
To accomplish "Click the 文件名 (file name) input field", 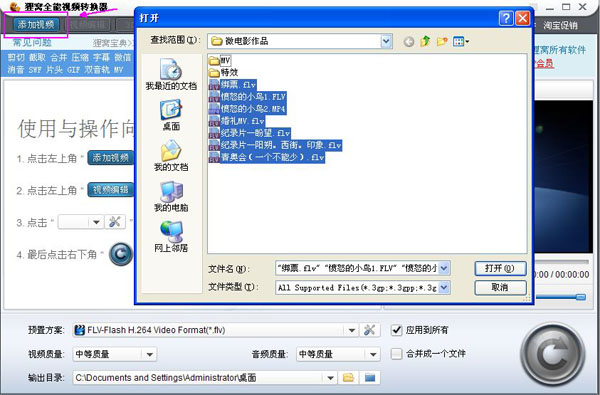I will point(357,268).
